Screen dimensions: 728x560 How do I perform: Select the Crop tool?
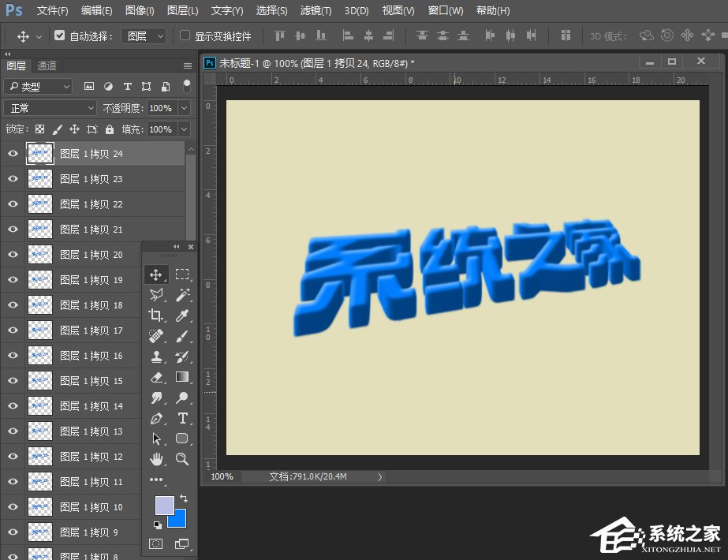click(x=156, y=315)
